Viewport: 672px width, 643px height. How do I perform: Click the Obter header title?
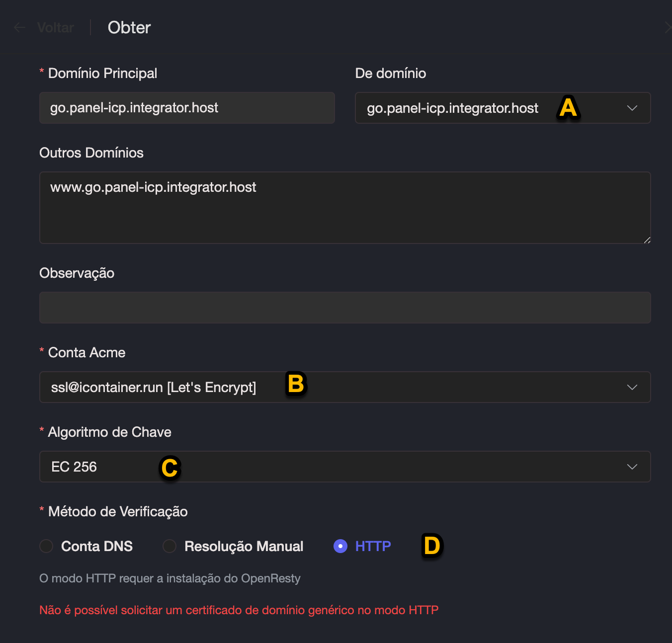click(x=129, y=28)
